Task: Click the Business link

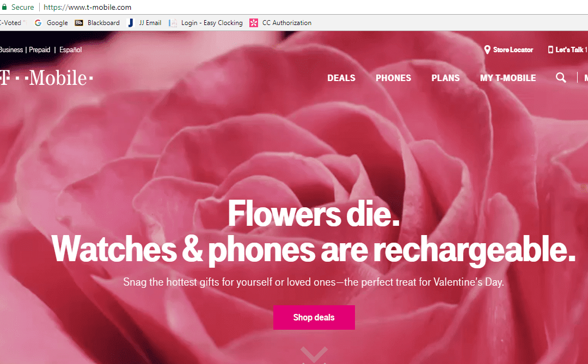Action: (x=11, y=50)
